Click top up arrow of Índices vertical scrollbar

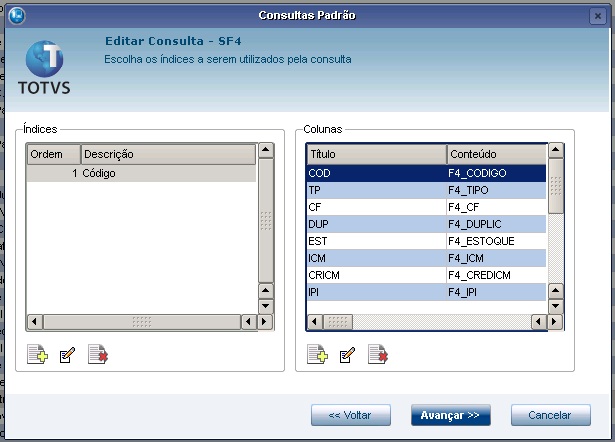pyautogui.click(x=266, y=150)
